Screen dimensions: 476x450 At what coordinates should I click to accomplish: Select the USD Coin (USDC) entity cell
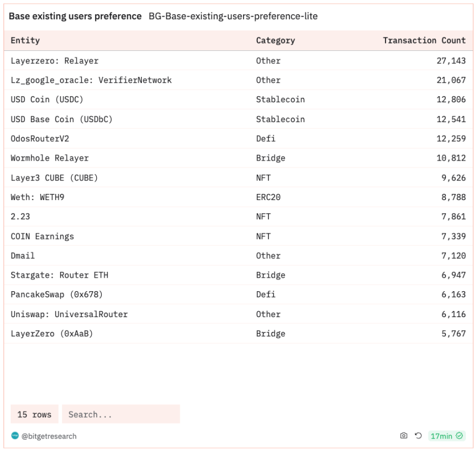(47, 99)
